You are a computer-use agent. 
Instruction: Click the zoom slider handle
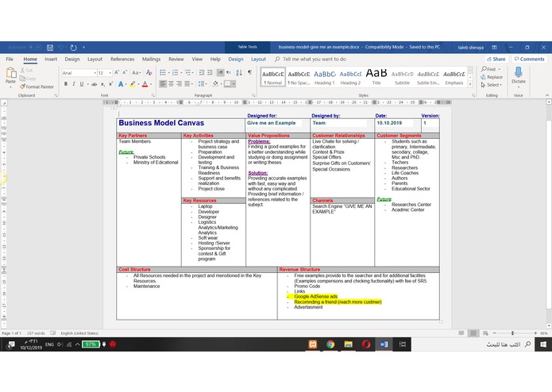[x=512, y=333]
